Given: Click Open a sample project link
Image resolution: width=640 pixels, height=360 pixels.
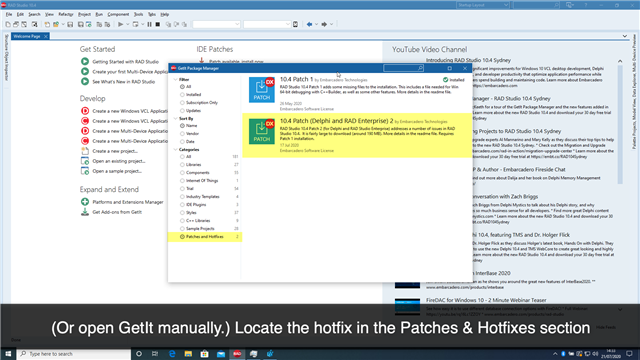Looking at the screenshot, I should [x=117, y=171].
